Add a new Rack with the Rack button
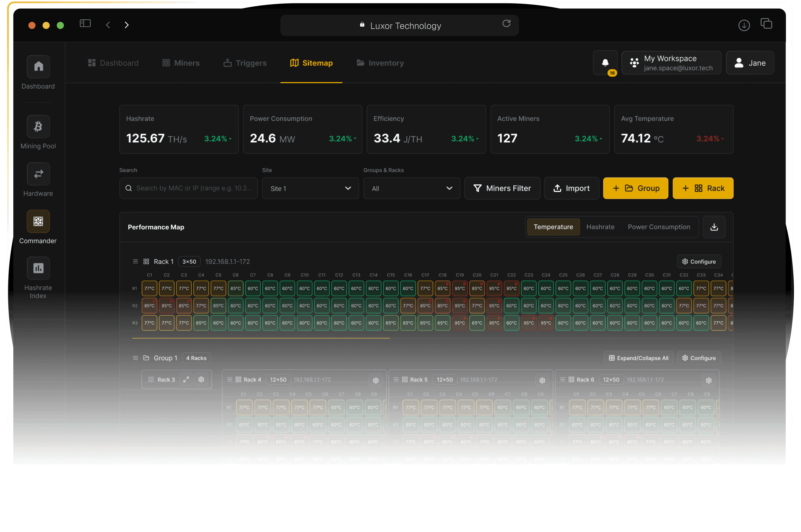Screen dimensions: 801x532 [x=703, y=188]
